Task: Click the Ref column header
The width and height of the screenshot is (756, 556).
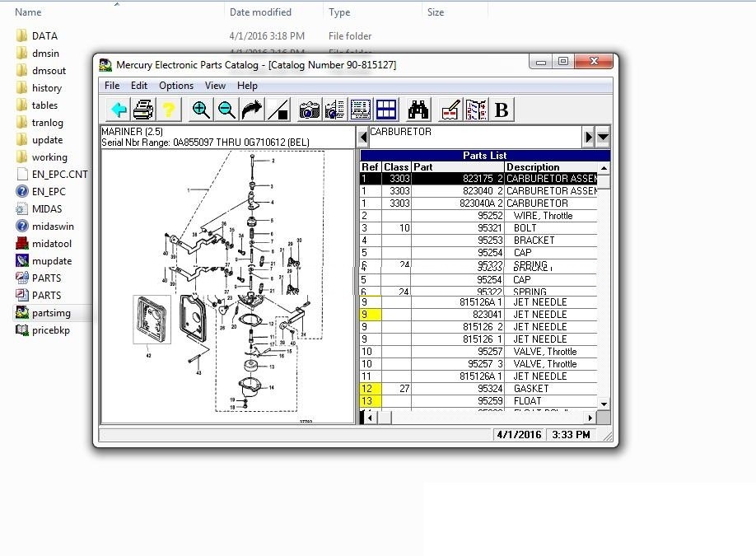Action: click(x=371, y=167)
